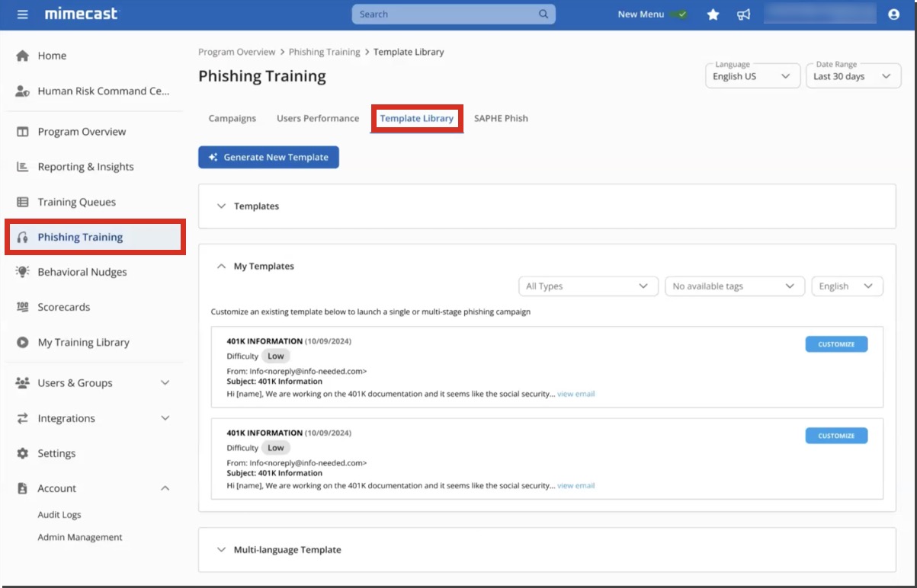Click the first 401K INFORMATION template title
The image size is (917, 588).
265,341
